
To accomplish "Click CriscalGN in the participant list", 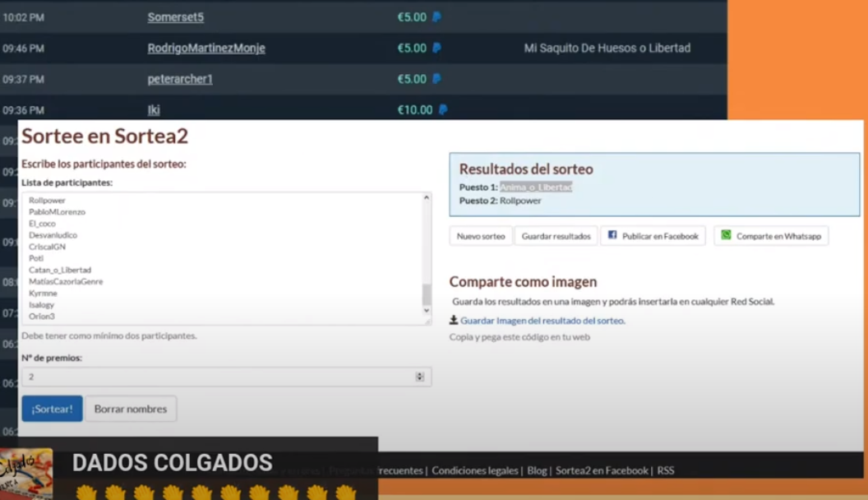I will coord(47,247).
